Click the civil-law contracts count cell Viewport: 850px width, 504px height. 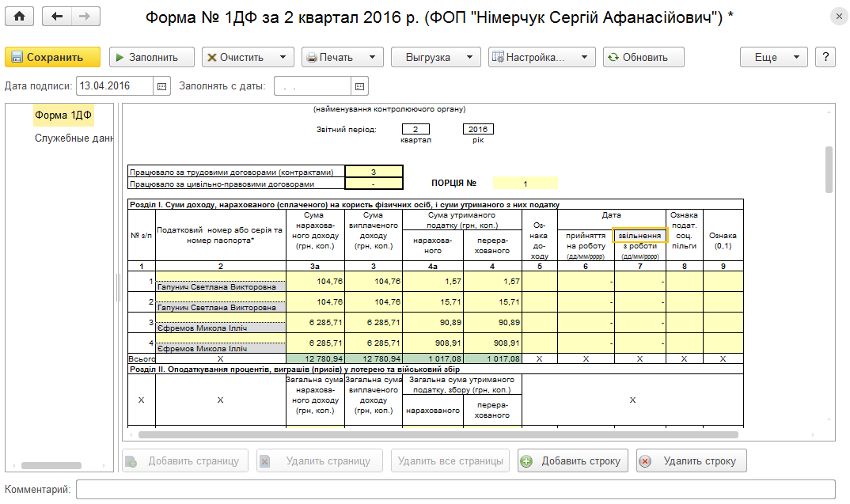[374, 184]
